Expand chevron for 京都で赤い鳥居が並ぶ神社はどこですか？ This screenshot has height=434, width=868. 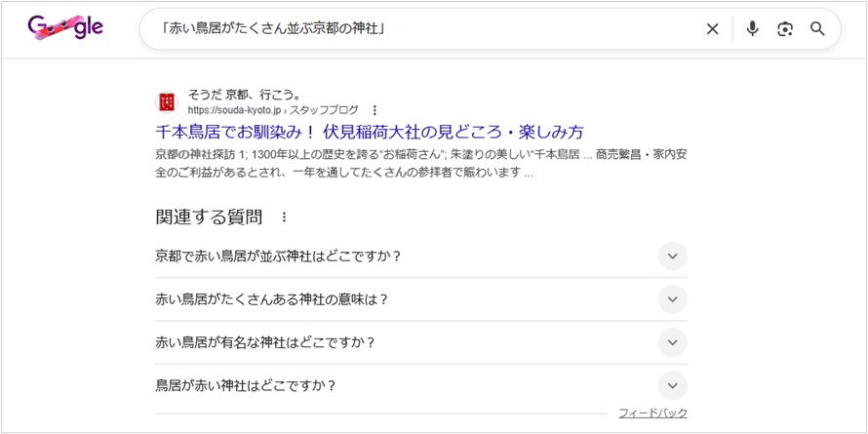672,256
